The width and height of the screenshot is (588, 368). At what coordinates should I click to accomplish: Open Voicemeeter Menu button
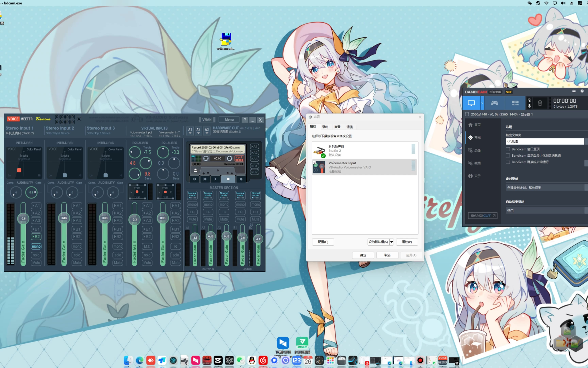coord(229,120)
